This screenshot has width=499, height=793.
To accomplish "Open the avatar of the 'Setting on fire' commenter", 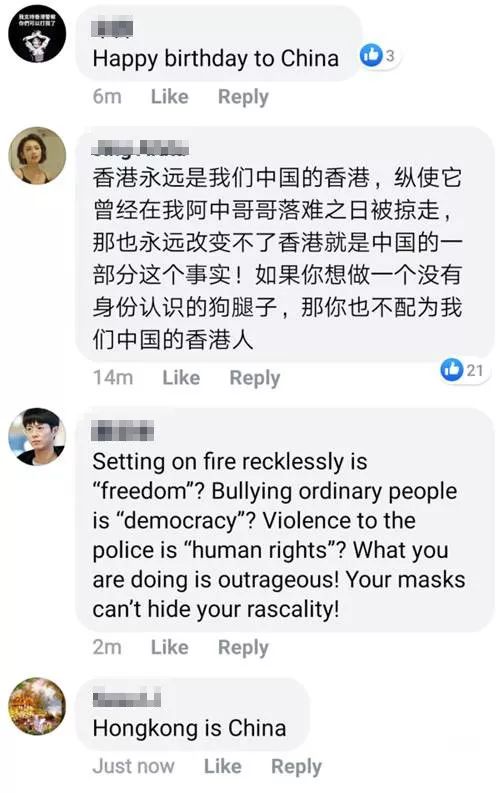I will tap(37, 436).
